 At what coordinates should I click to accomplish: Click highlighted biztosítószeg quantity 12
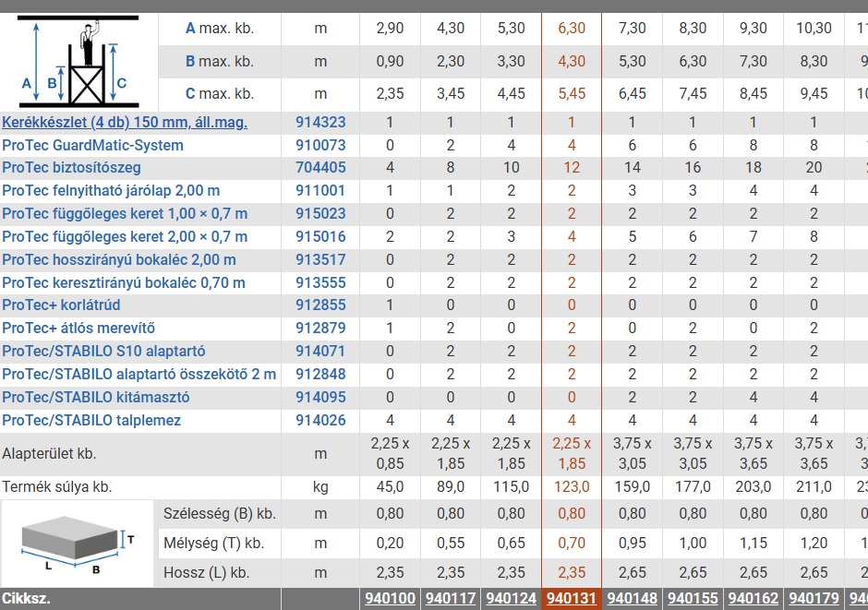[572, 168]
